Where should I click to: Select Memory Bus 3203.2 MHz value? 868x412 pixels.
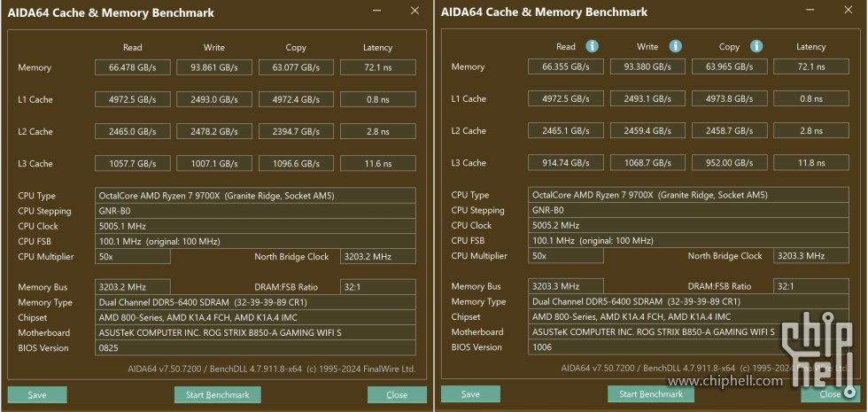point(133,287)
